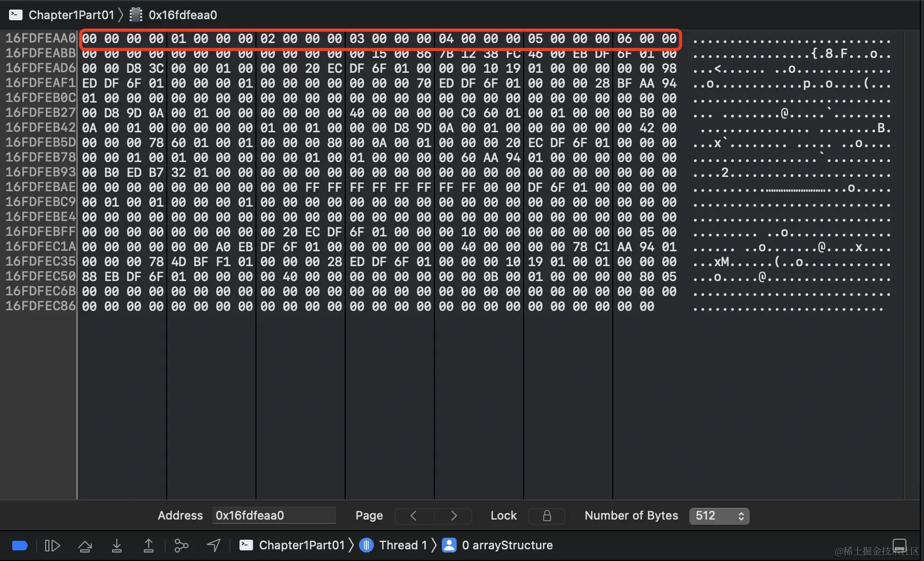Click the Thread 1 thread icon
Screen dimensions: 924x561
point(366,545)
